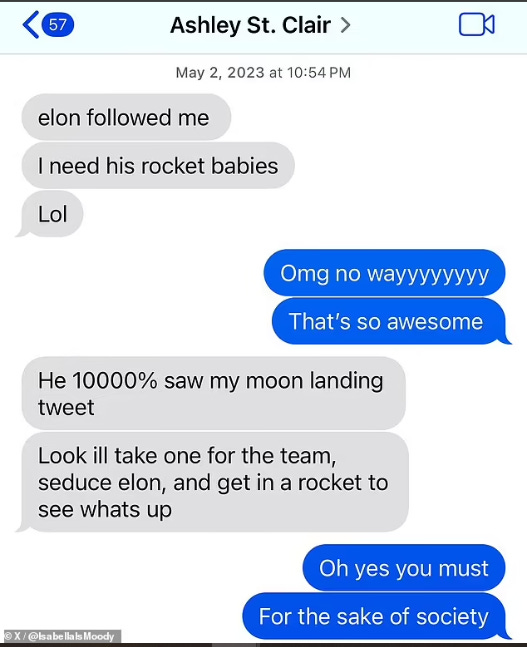The image size is (527, 647).
Task: Tap the 'Look ill take one for the team' message
Action: [213, 482]
